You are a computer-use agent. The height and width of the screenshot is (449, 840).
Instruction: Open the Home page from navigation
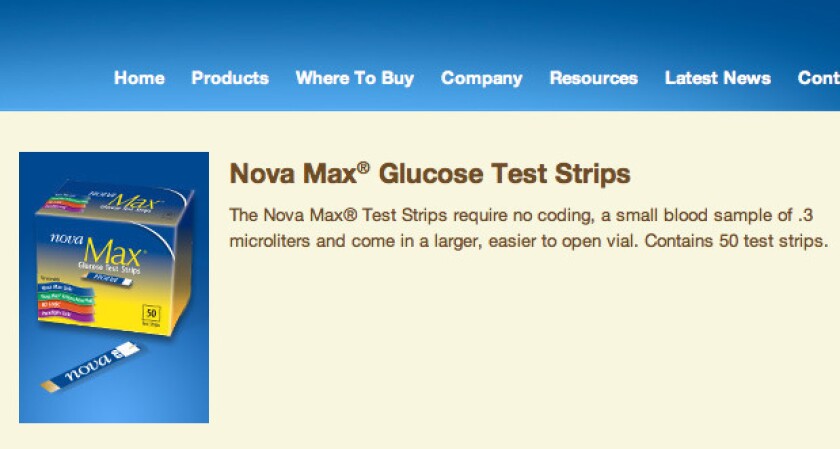pos(139,78)
